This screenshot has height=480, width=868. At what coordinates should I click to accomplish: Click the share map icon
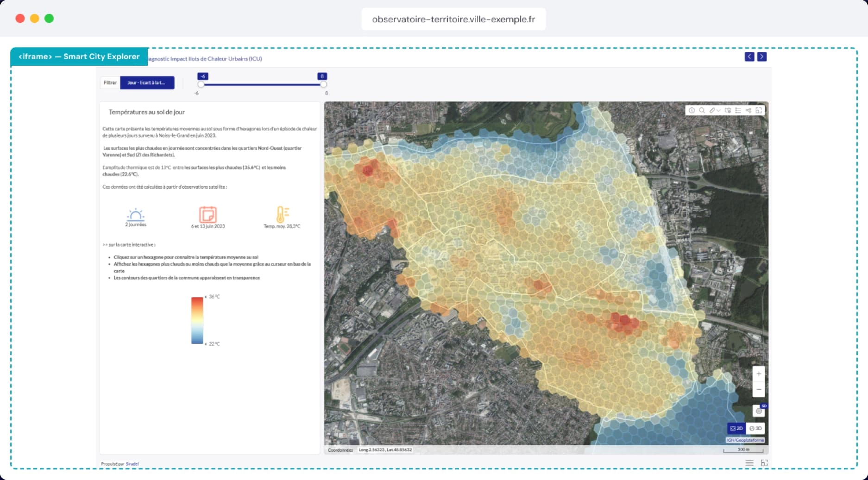[748, 110]
